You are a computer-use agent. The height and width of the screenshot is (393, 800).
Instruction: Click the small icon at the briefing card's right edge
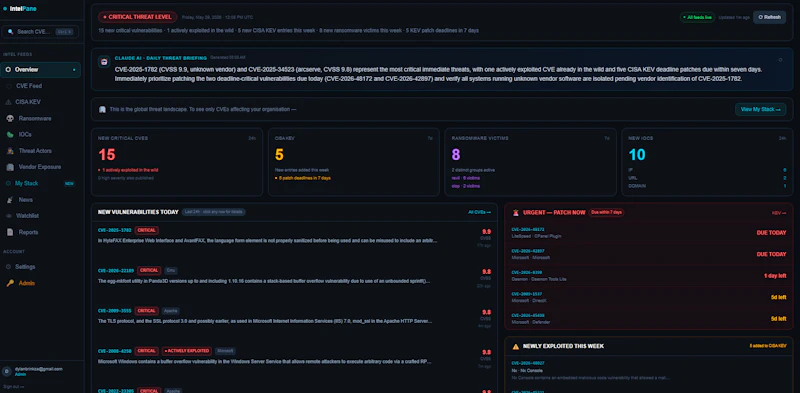pos(780,60)
